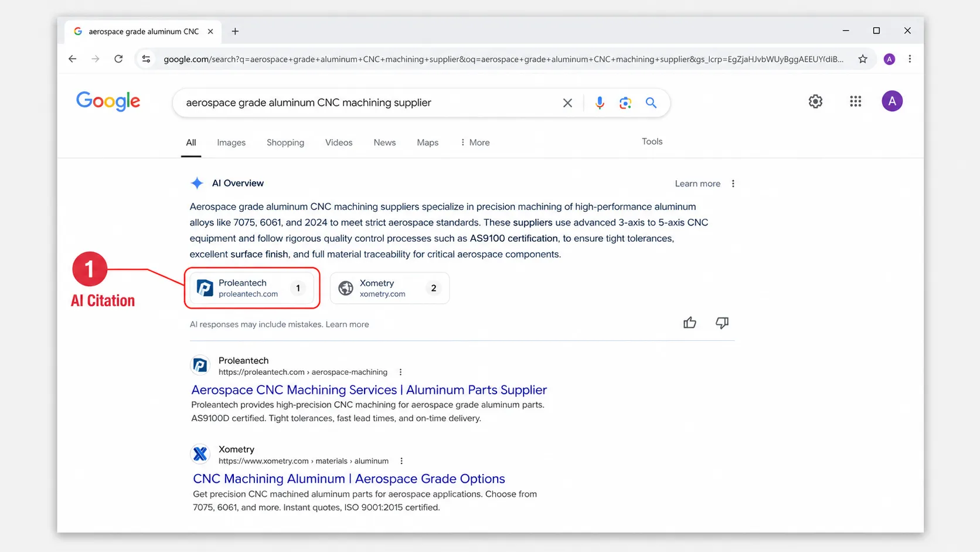980x552 pixels.
Task: Click the Xometry site name in results
Action: (236, 449)
